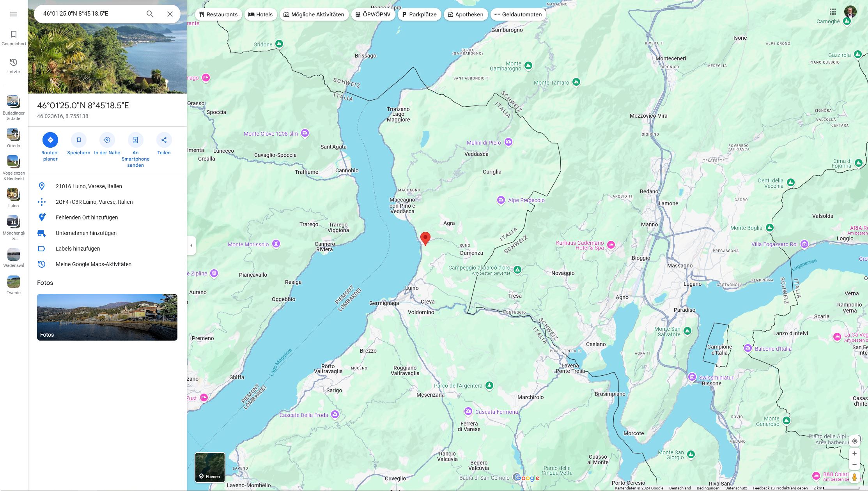Collapse the side panel arrow
The image size is (868, 491).
click(x=191, y=245)
